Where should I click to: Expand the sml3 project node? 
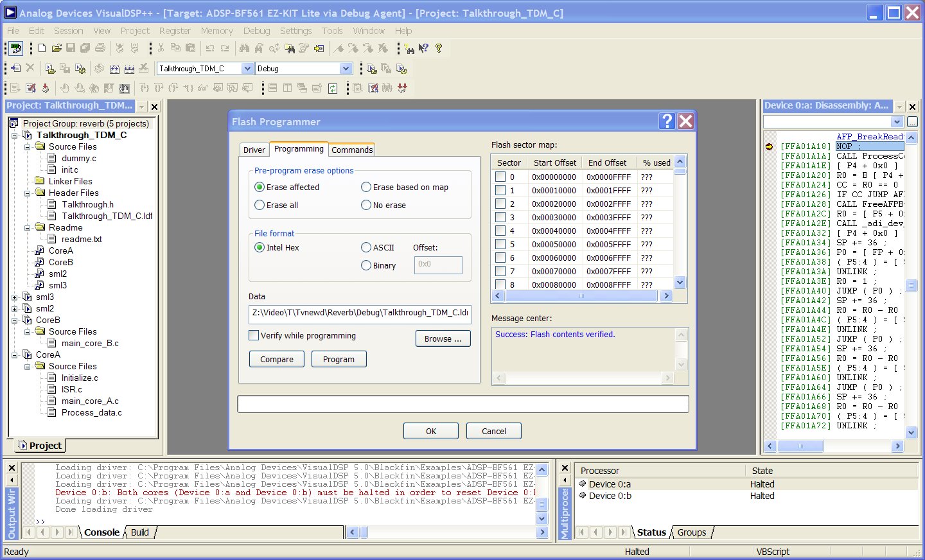pyautogui.click(x=15, y=297)
